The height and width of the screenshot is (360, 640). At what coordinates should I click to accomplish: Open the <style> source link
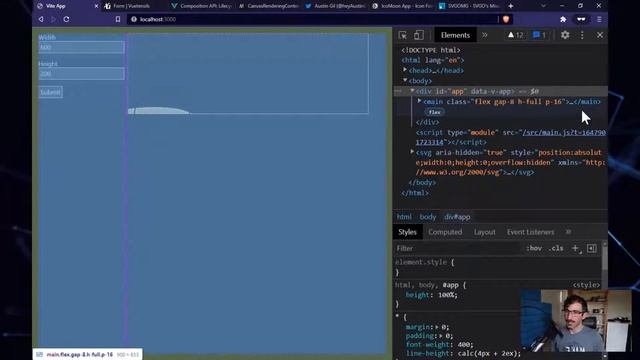tap(586, 285)
